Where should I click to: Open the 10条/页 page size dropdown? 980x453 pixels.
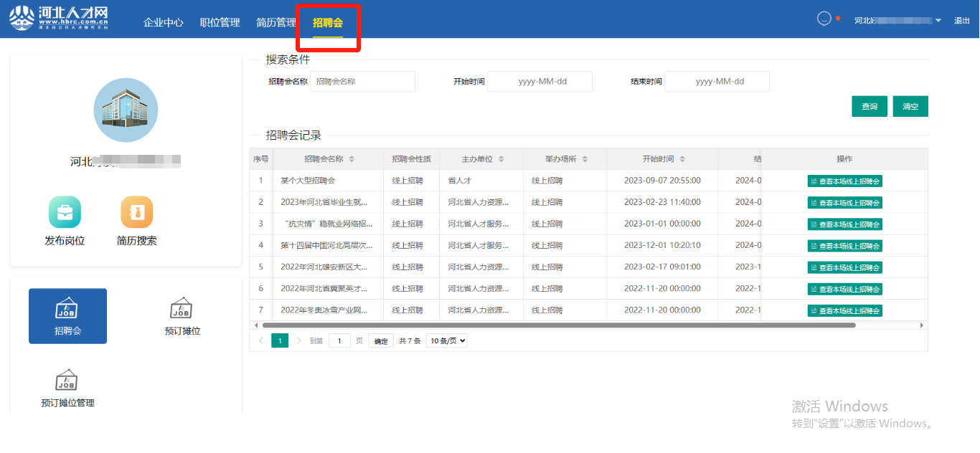[x=446, y=341]
